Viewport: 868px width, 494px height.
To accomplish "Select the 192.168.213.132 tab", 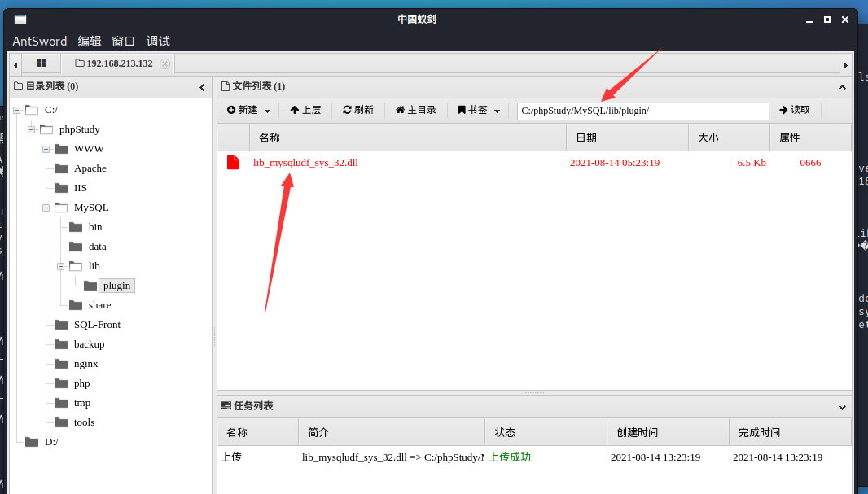I will point(114,63).
